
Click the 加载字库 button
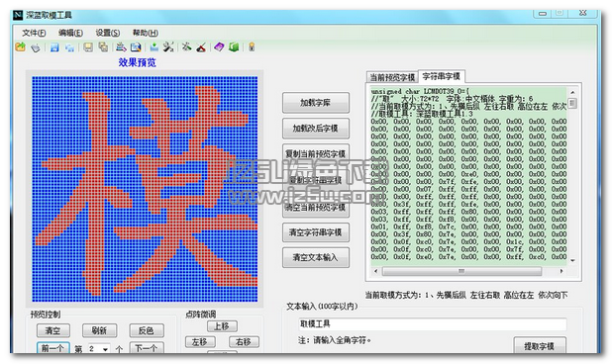315,103
